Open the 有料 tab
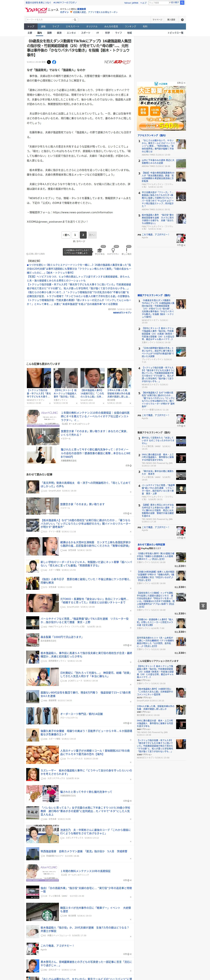Screen dimensions: 210x980 [x=145, y=27]
